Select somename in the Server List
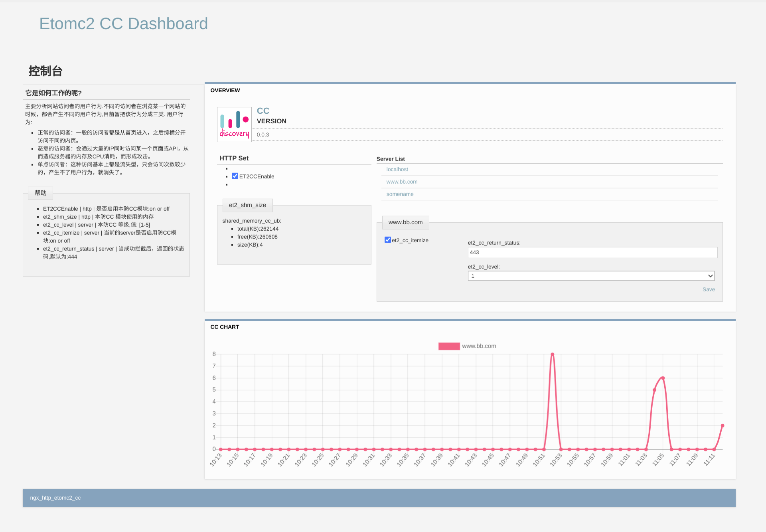 [400, 194]
